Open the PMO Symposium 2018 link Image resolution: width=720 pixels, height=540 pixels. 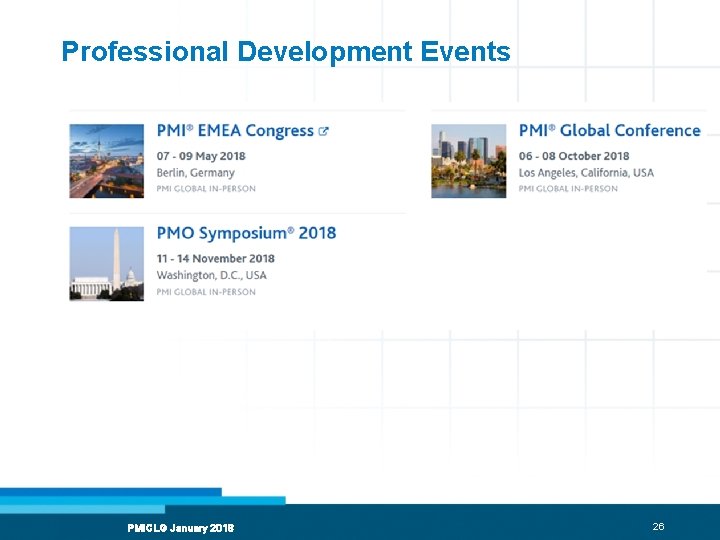point(246,233)
